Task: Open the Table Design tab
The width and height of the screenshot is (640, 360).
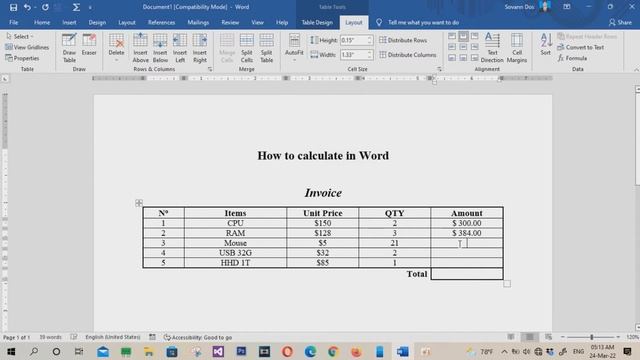Action: click(317, 22)
